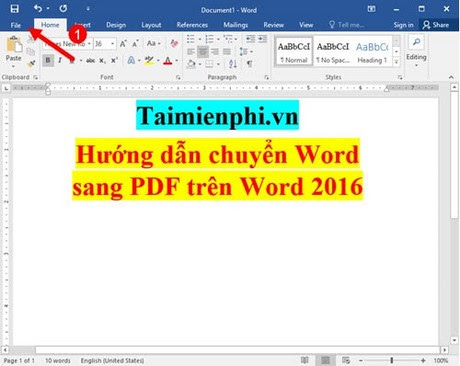Toggle Bold formatting button
The width and height of the screenshot is (460, 366).
tap(48, 60)
